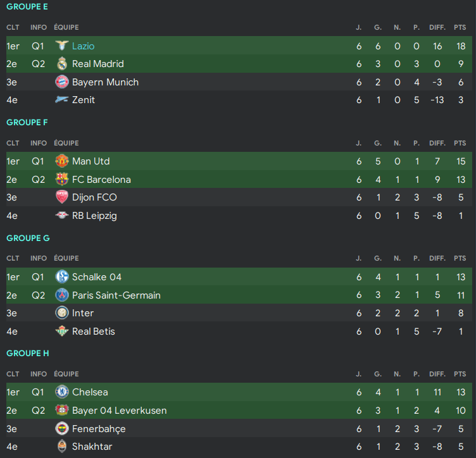Sort Groupe F by DIFF. column
This screenshot has width=476, height=458.
click(437, 143)
